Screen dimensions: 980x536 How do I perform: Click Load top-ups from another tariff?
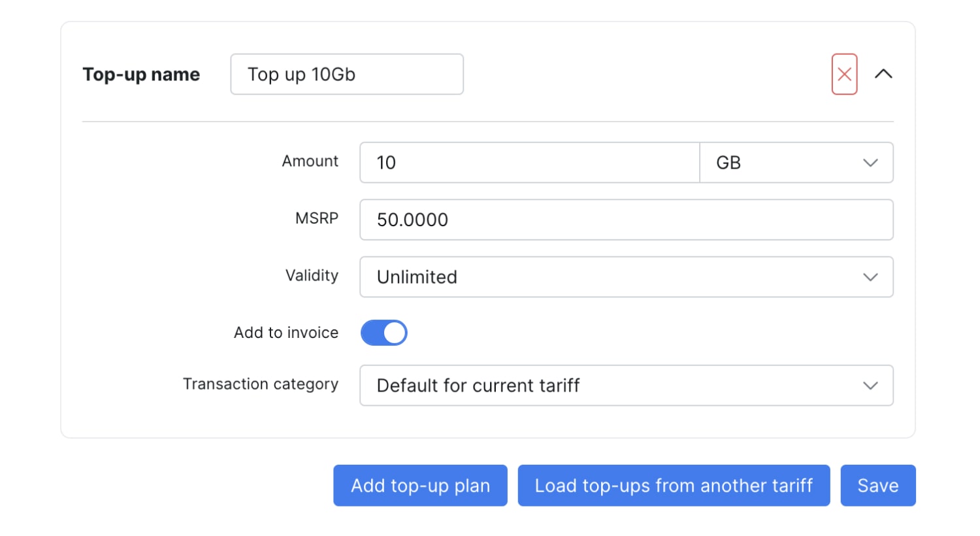(x=674, y=486)
